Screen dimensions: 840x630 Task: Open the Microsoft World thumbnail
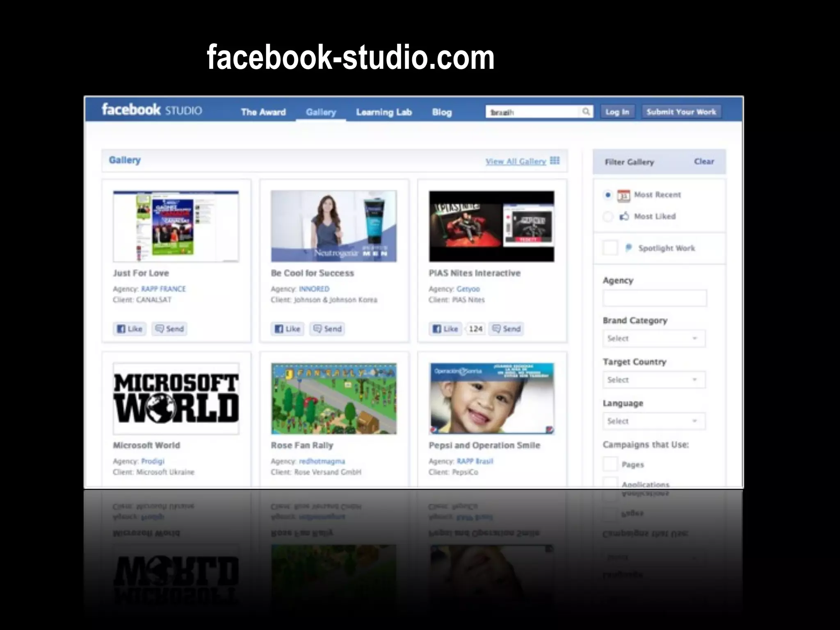click(x=176, y=398)
